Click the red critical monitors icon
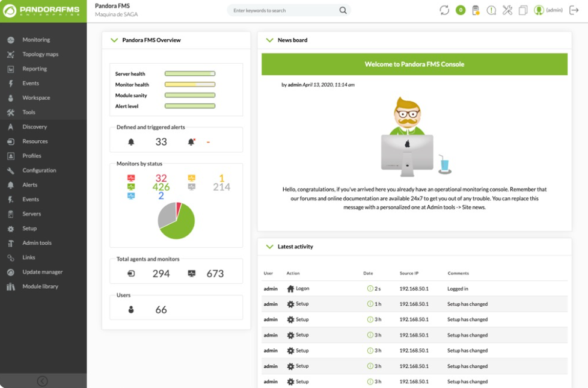This screenshot has width=588, height=388. [x=131, y=178]
